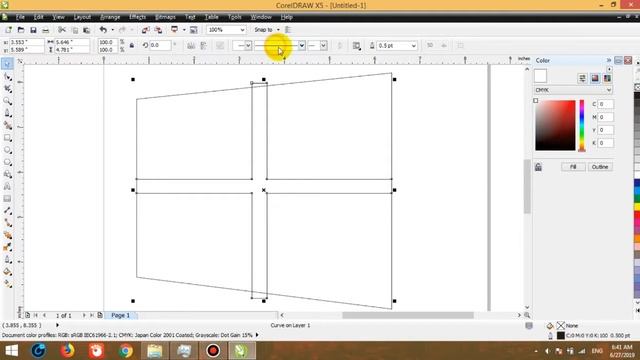Click the Export icon
This screenshot has width=640, height=360.
(x=158, y=30)
